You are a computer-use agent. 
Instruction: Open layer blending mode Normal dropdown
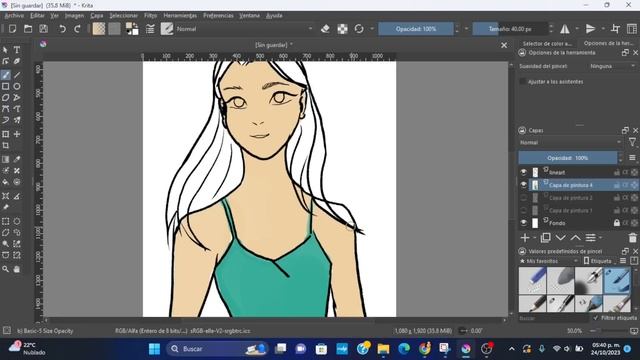tap(570, 142)
